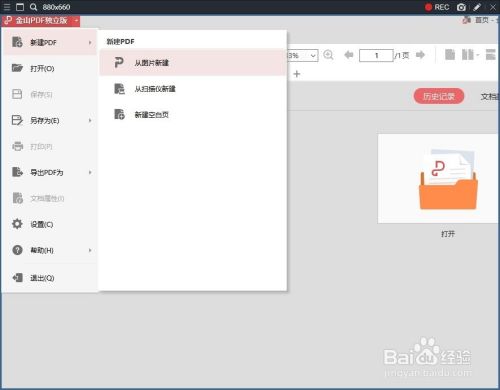Select 另存为(E) menu entry

[x=50, y=120]
